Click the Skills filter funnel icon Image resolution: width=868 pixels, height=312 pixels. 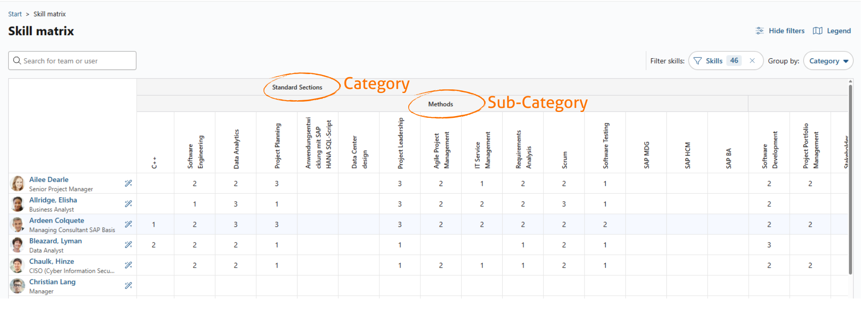698,61
